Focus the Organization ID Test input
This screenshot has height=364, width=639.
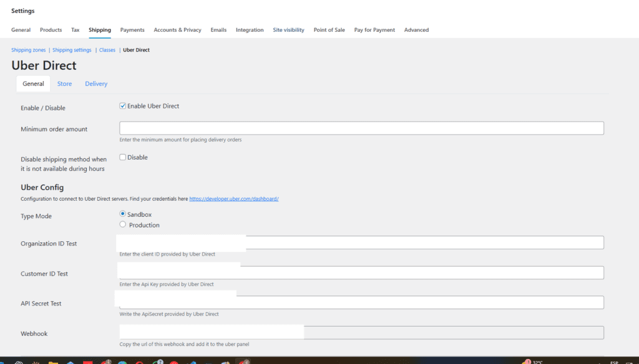(361, 242)
